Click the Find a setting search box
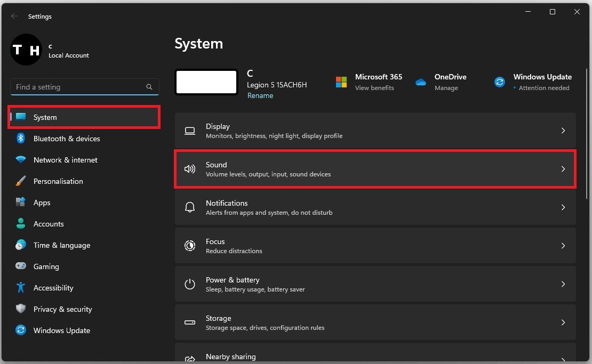The width and height of the screenshot is (592, 364). click(80, 87)
